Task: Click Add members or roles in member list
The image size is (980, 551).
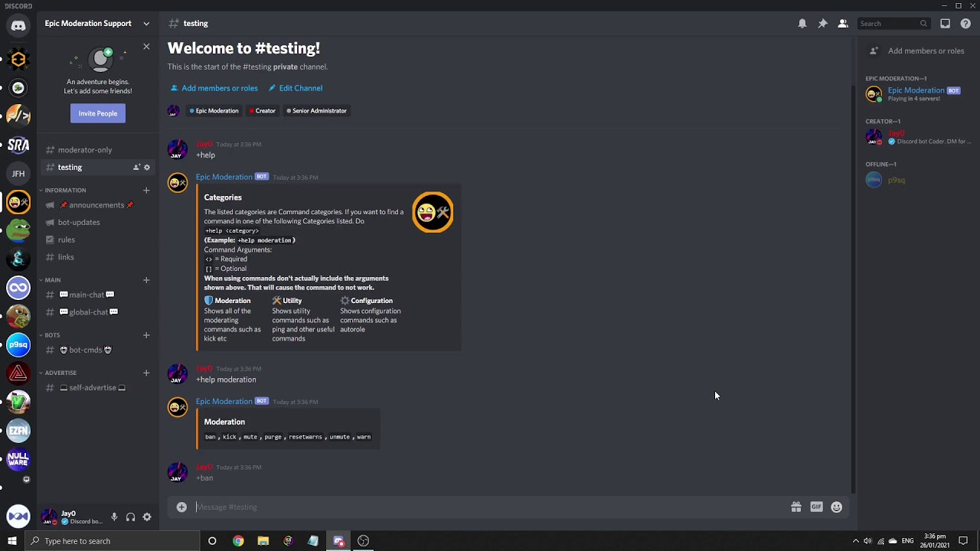Action: click(917, 51)
